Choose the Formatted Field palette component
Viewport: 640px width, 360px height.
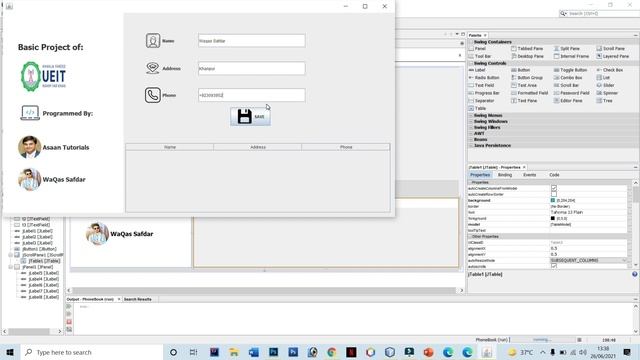[x=529, y=93]
